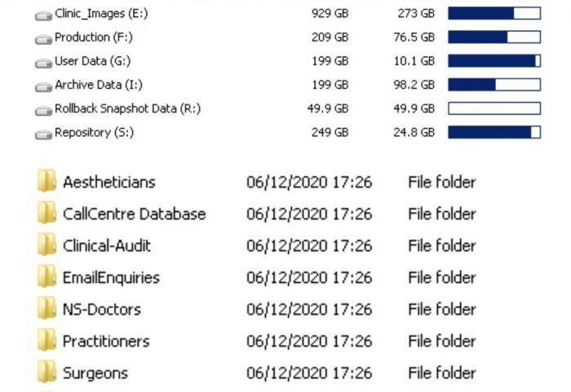Click the CallCentre Database folder icon

click(46, 213)
